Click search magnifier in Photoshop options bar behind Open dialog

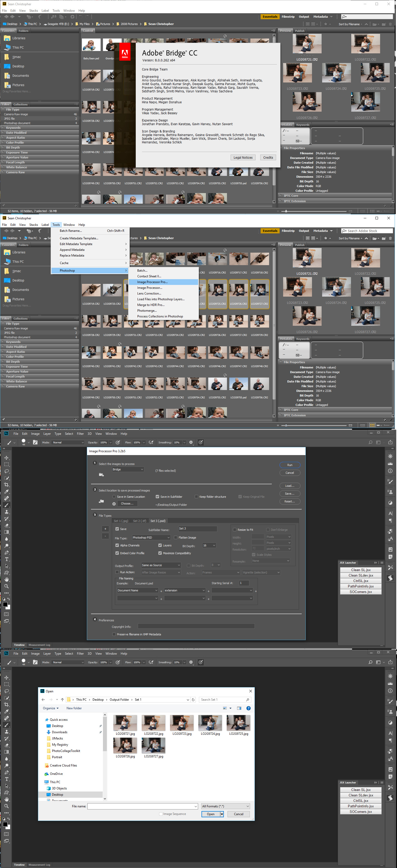[x=370, y=662]
